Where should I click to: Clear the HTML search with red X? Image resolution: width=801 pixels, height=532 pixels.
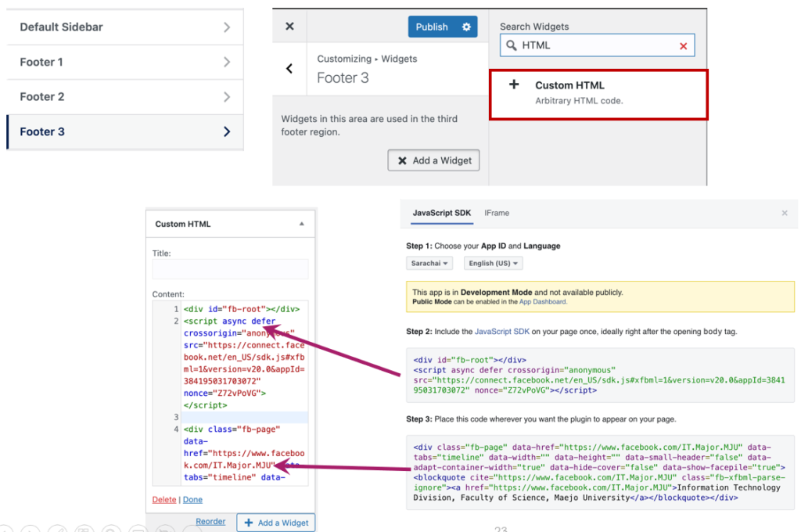683,46
